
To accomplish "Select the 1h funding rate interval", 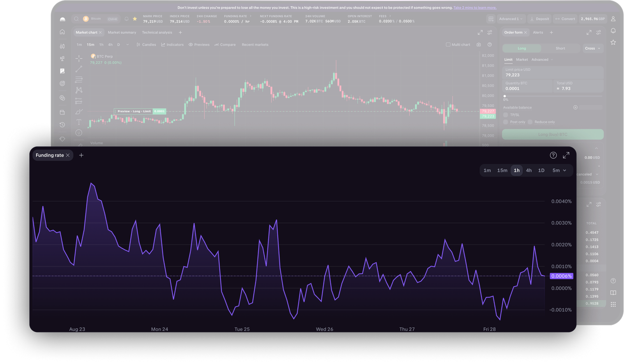I will pos(517,170).
